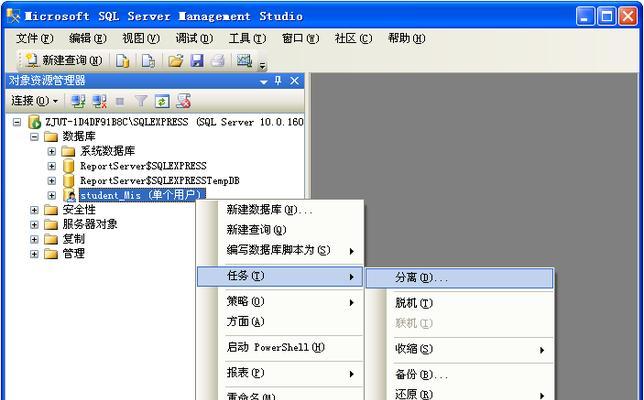Select the 系统数据库 tree item

(107, 151)
